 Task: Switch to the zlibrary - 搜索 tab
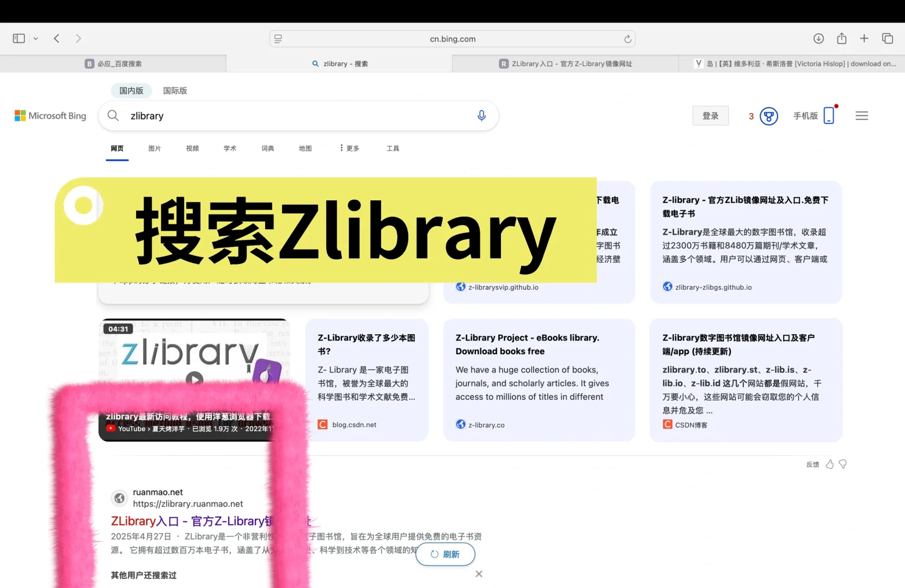[x=339, y=64]
